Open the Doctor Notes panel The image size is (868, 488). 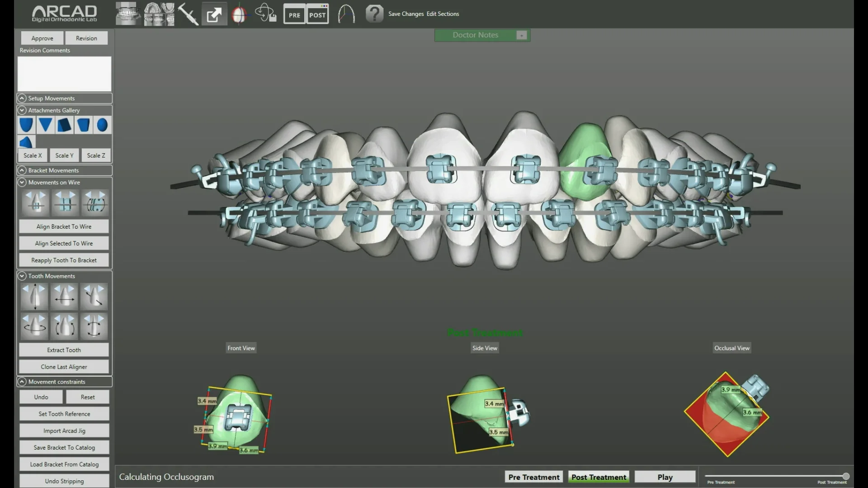475,35
